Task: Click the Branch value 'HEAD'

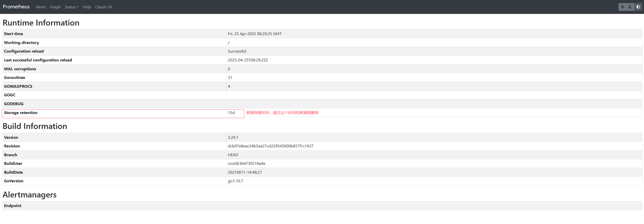Action: [233, 155]
